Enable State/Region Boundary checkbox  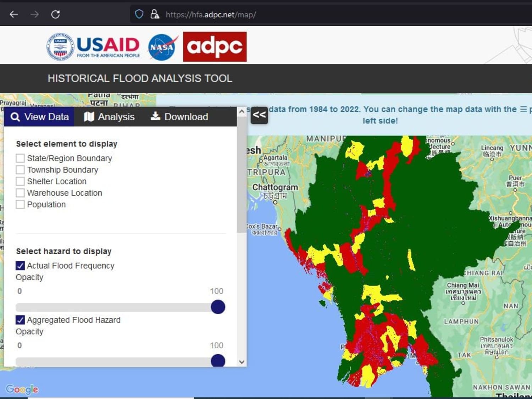(20, 158)
